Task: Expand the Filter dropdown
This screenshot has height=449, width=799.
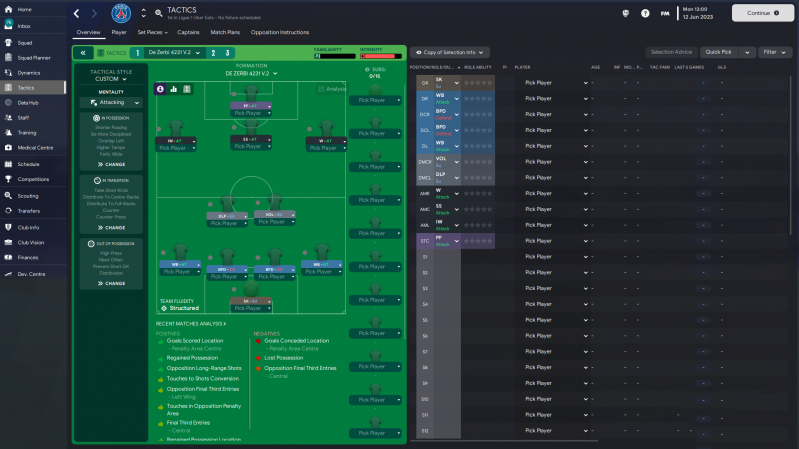Action: [775, 52]
